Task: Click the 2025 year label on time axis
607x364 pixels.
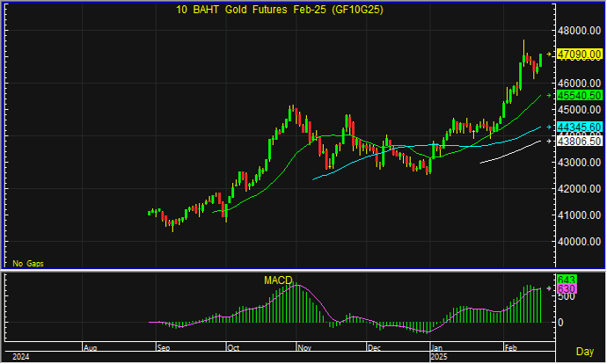Action: pyautogui.click(x=440, y=357)
